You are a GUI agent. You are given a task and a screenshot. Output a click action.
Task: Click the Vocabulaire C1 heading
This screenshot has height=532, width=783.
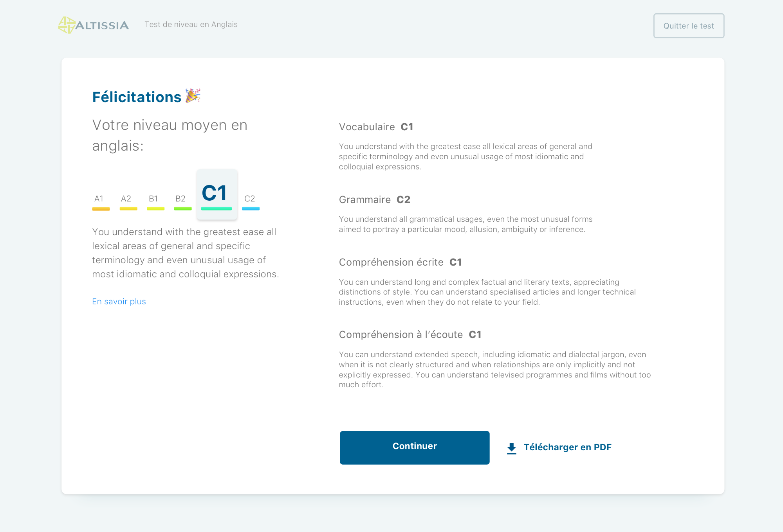pyautogui.click(x=376, y=127)
